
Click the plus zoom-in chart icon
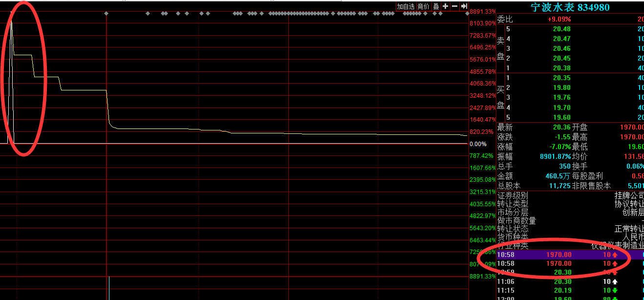click(445, 6)
